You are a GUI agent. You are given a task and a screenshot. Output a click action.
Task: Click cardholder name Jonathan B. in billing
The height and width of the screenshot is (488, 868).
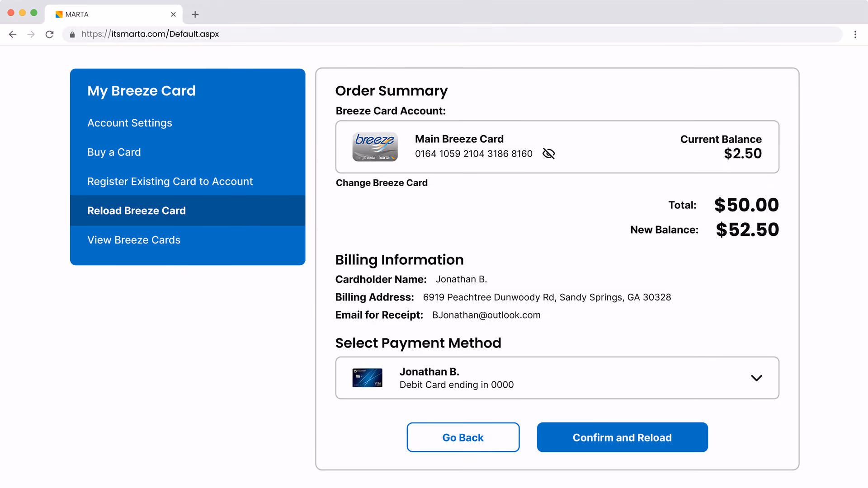coord(461,279)
